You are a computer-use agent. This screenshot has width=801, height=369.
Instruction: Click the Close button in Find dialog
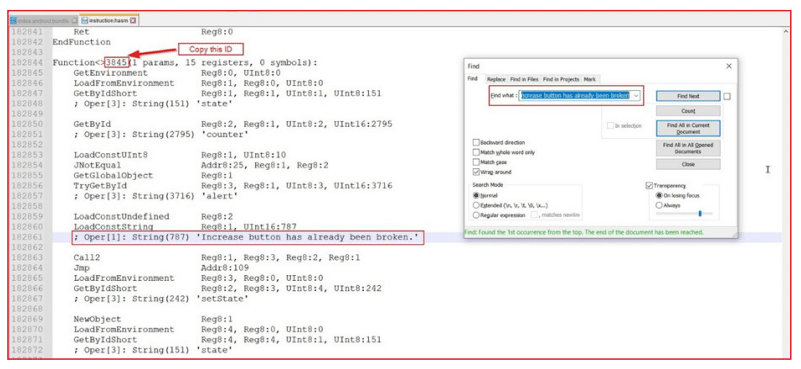tap(688, 165)
